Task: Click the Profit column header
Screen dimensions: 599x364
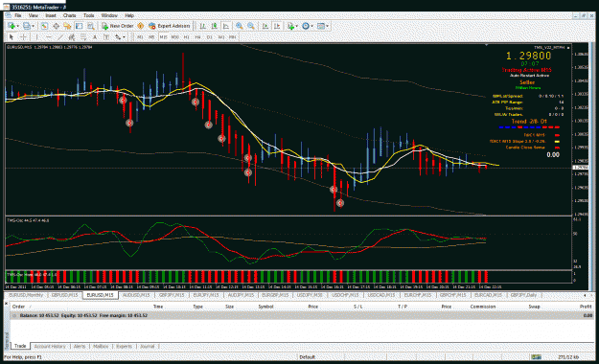Action: (x=586, y=307)
